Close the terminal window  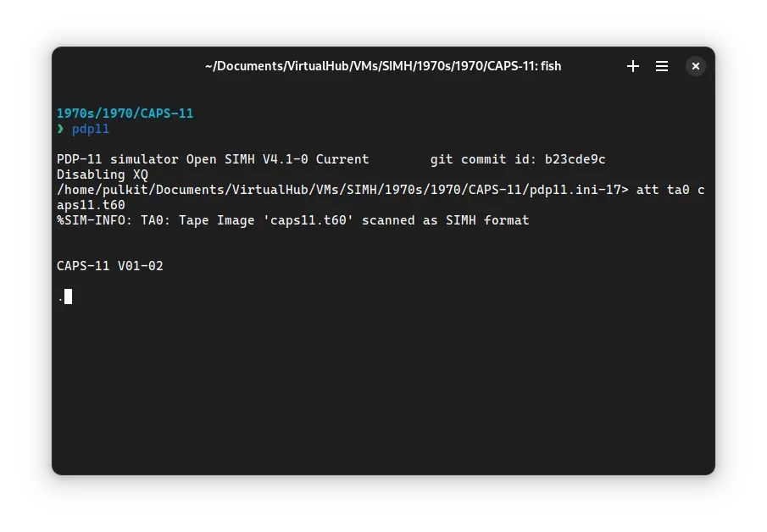point(695,66)
